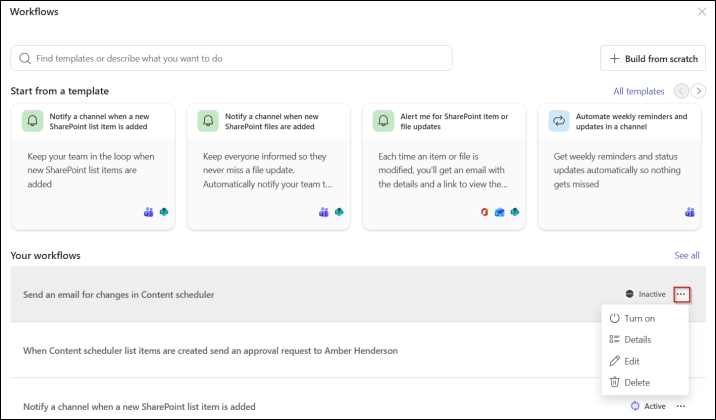Click bell icon on SharePoint list item template
Image resolution: width=716 pixels, height=420 pixels.
pyautogui.click(x=32, y=121)
